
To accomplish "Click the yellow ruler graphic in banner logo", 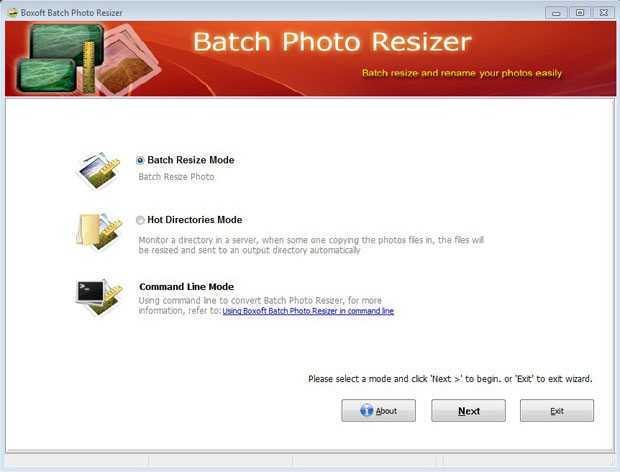I will coord(89,66).
